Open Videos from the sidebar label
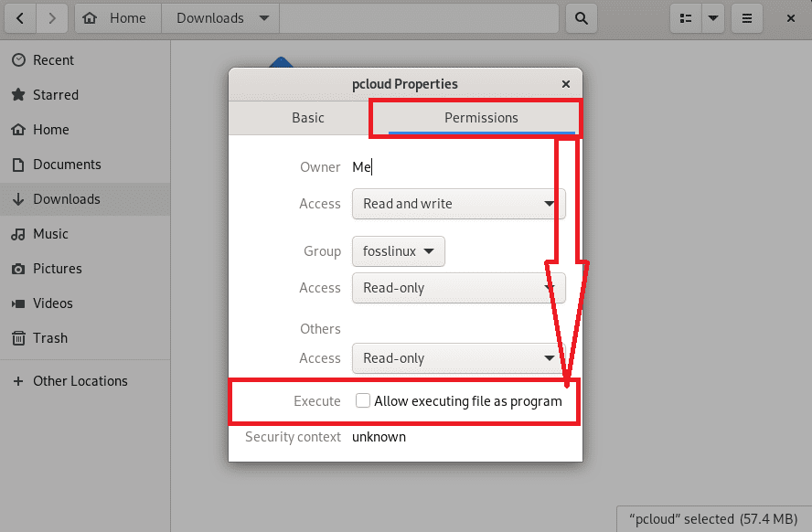 click(53, 303)
